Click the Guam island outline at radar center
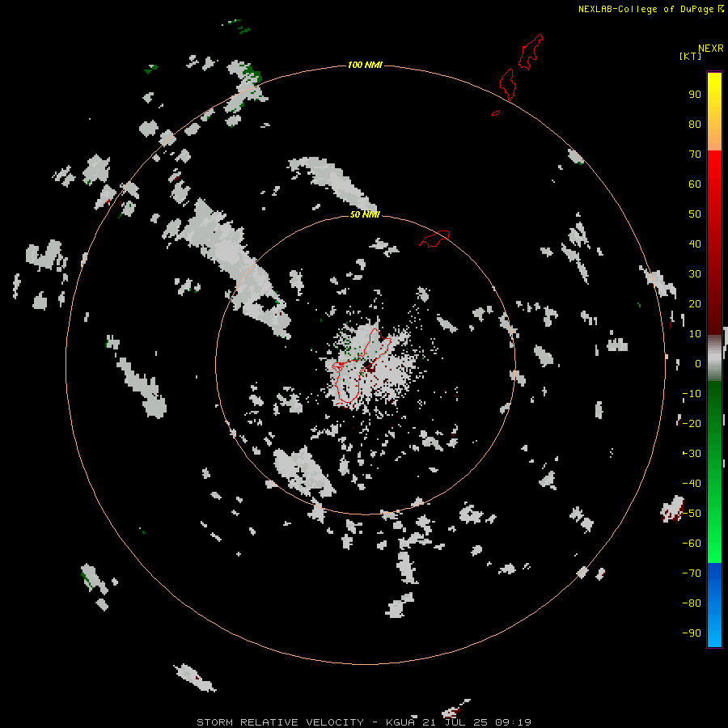This screenshot has width=728, height=728. [x=360, y=366]
